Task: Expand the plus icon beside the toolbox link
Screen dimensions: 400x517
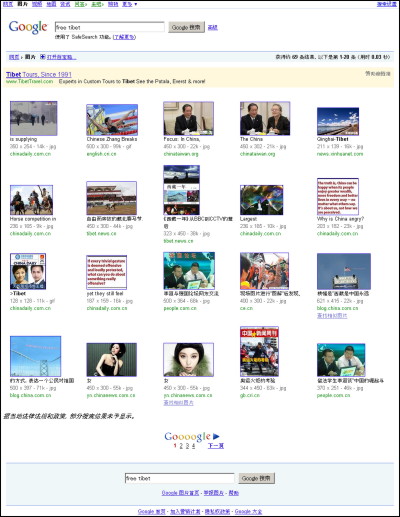Action: coord(42,57)
